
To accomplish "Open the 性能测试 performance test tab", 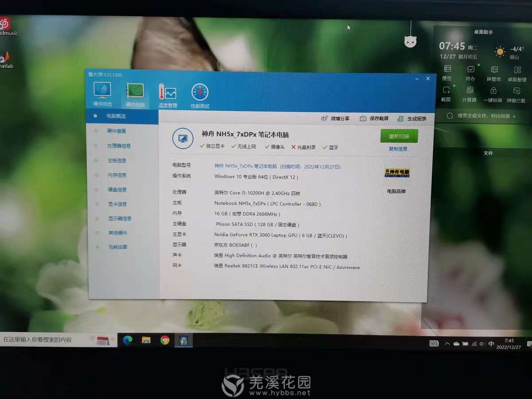I will 200,96.
